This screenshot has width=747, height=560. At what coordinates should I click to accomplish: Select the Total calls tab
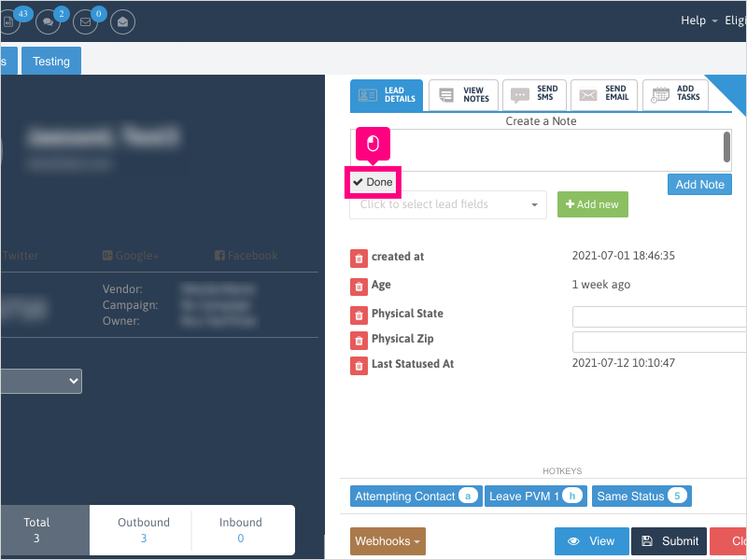[x=45, y=530]
